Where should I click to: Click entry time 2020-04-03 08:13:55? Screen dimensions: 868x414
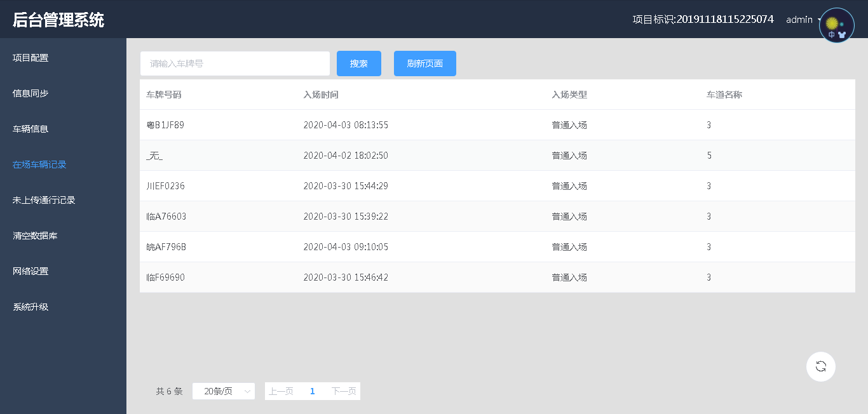346,125
